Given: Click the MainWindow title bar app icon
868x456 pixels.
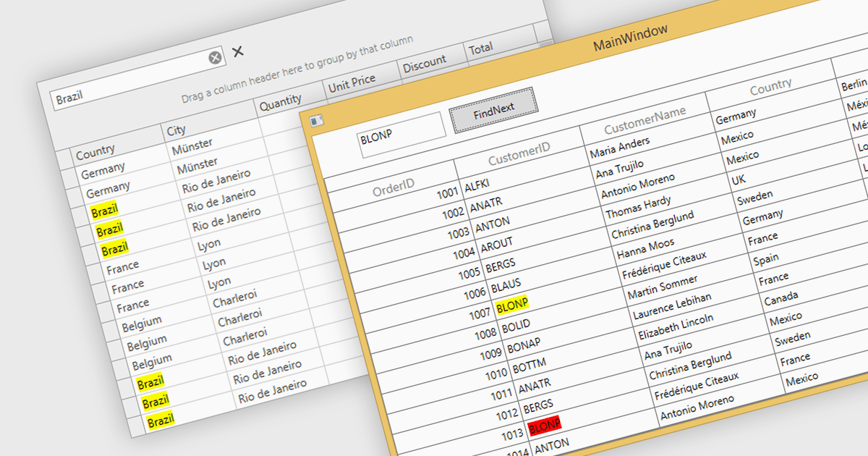Looking at the screenshot, I should [x=316, y=121].
